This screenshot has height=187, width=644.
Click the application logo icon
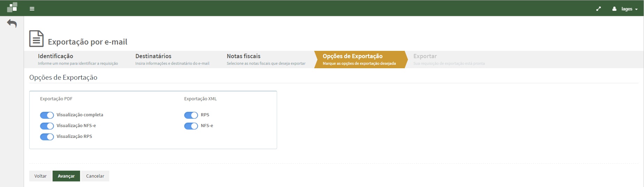coord(12,7)
